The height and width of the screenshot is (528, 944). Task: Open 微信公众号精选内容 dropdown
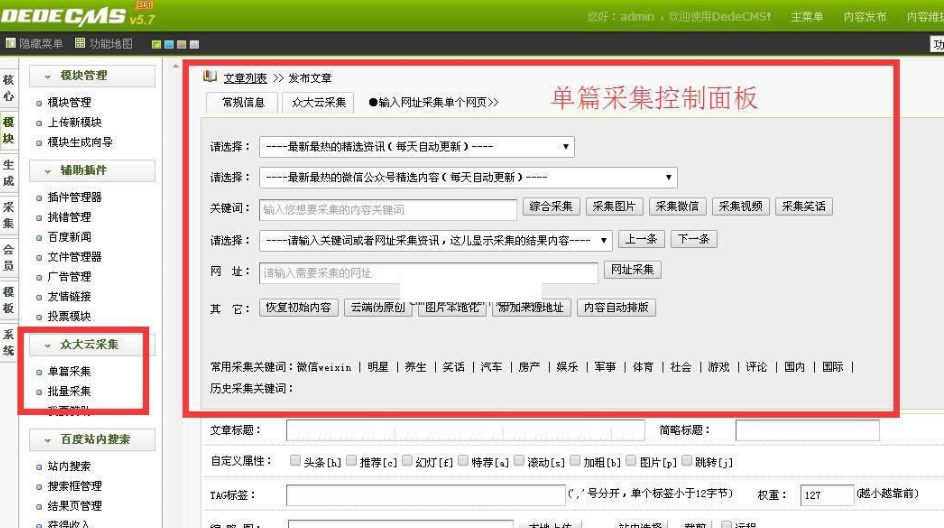tap(468, 178)
